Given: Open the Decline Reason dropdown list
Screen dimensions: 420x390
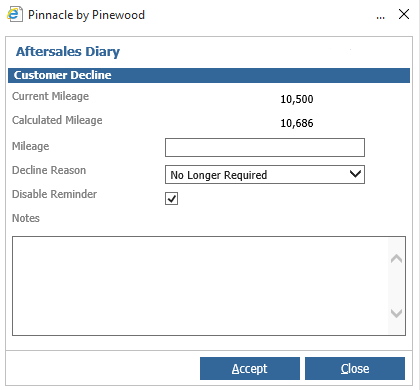Looking at the screenshot, I should (265, 175).
